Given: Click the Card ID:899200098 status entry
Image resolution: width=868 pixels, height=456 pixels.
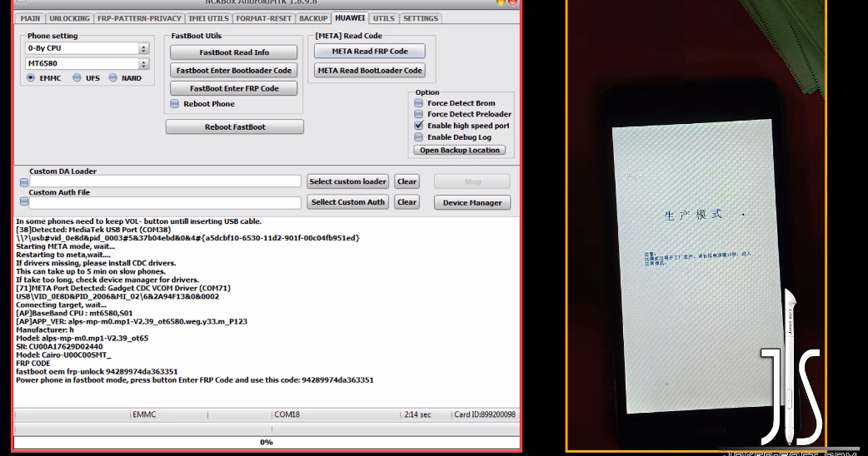Looking at the screenshot, I should (485, 414).
